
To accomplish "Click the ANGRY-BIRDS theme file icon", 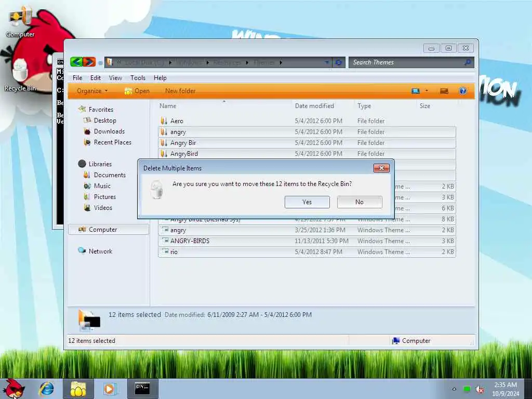I will pos(165,241).
